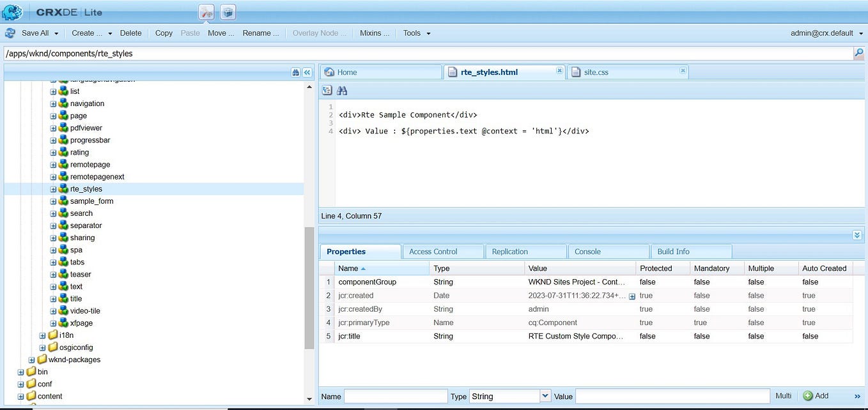Image resolution: width=868 pixels, height=410 pixels.
Task: Switch to the Home tab
Action: [380, 72]
